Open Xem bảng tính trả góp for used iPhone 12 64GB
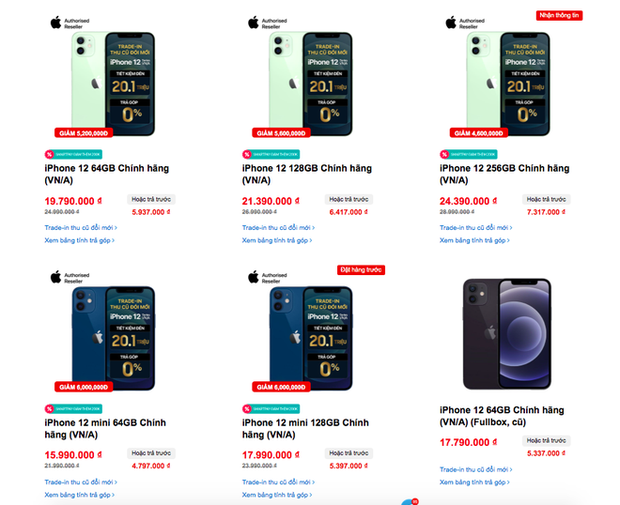This screenshot has width=620, height=505. tap(474, 481)
